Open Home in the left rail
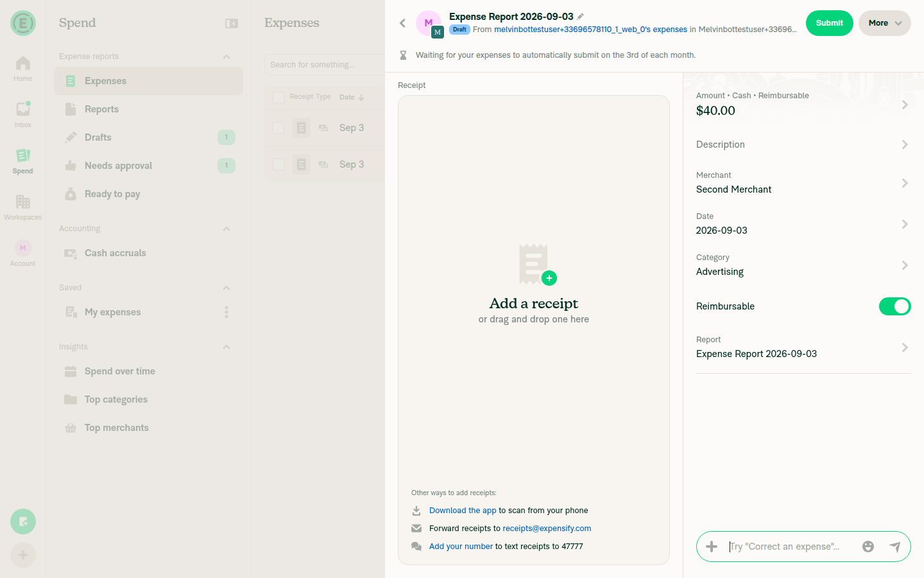The height and width of the screenshot is (578, 924). click(x=23, y=69)
